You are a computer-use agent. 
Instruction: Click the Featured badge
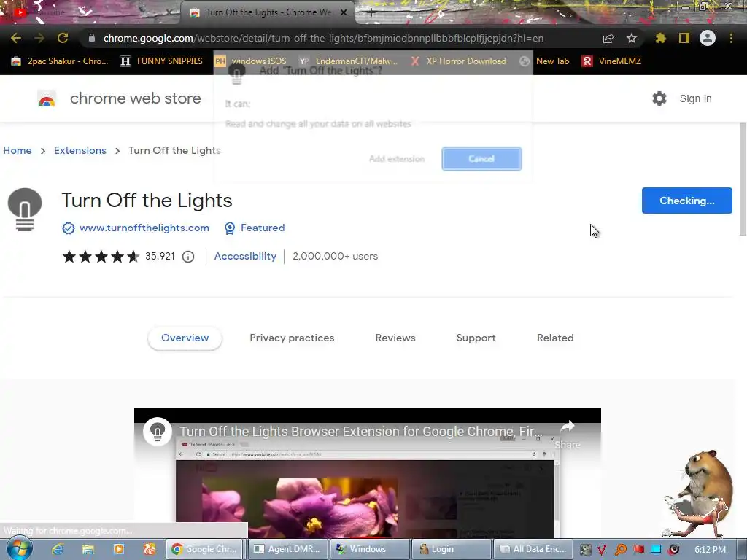255,228
